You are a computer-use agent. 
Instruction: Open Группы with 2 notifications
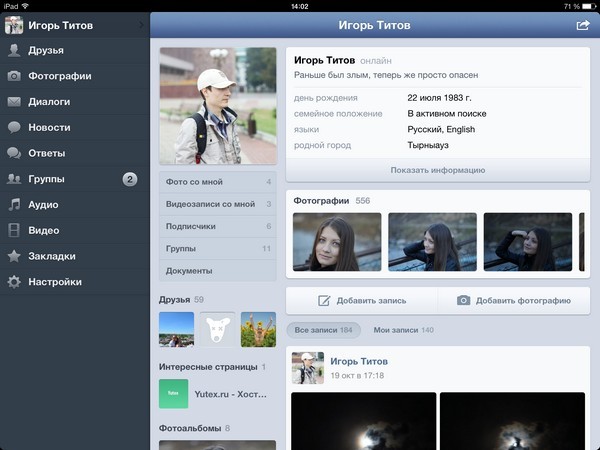pyautogui.click(x=70, y=179)
